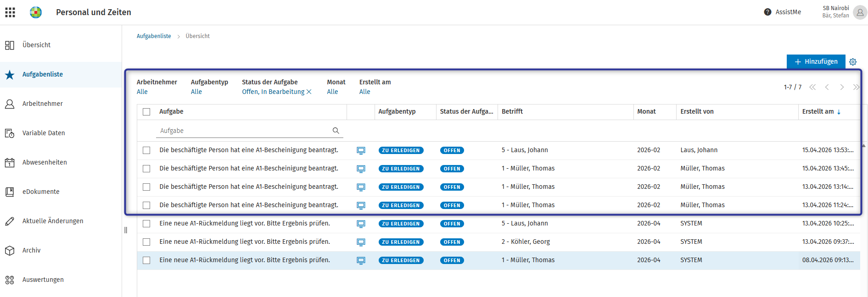Follow the Aufgabenliste breadcrumb link
The image size is (868, 297).
coord(154,36)
